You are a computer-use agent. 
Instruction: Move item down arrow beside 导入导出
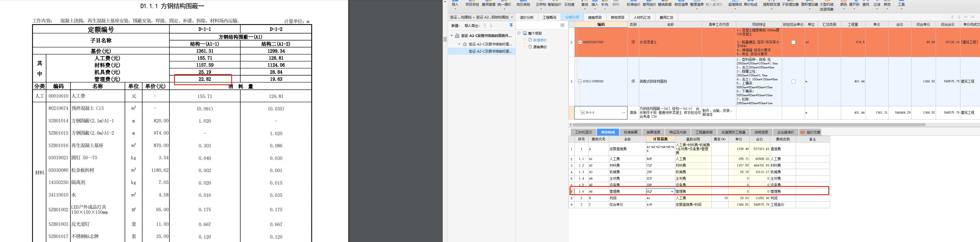click(x=491, y=26)
